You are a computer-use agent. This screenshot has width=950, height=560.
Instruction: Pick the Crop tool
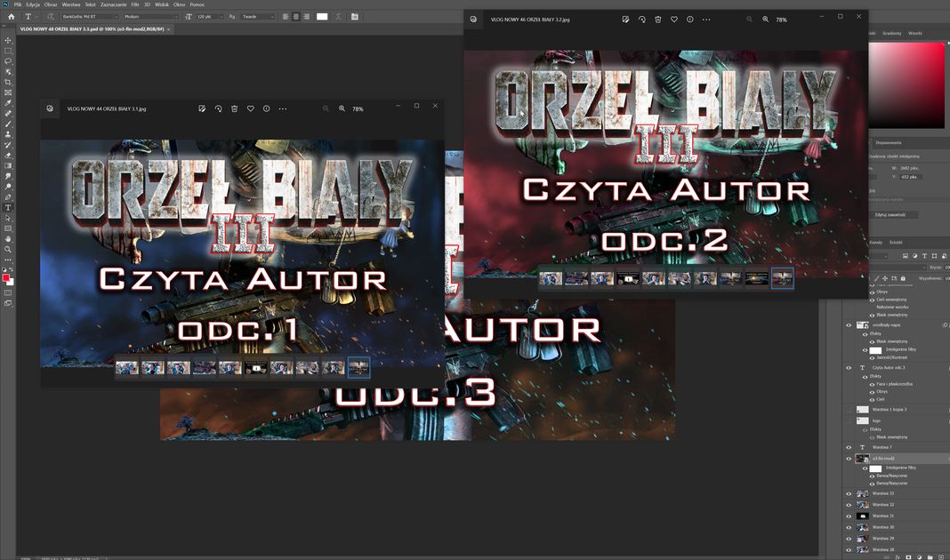[x=8, y=82]
